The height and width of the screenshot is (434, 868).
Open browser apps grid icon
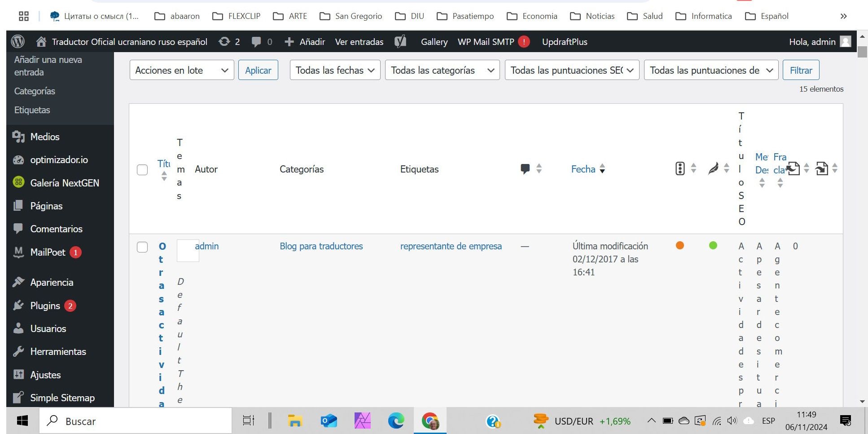click(x=24, y=16)
